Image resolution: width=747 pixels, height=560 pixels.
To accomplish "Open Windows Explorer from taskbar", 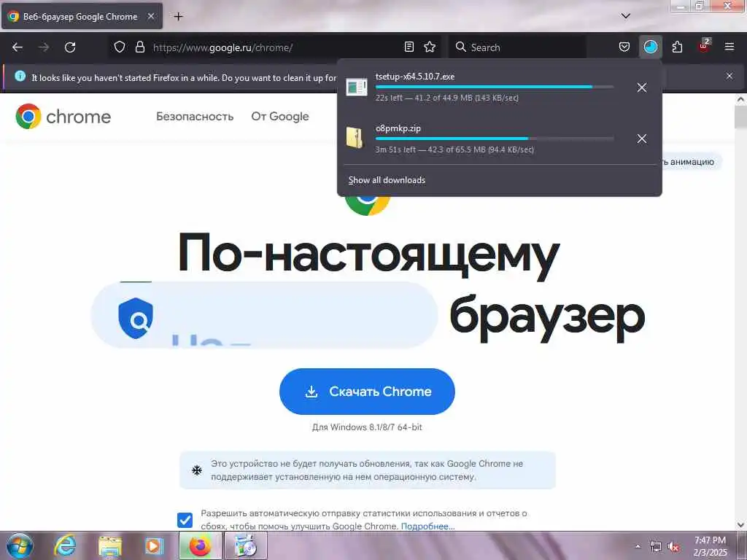I will 110,545.
